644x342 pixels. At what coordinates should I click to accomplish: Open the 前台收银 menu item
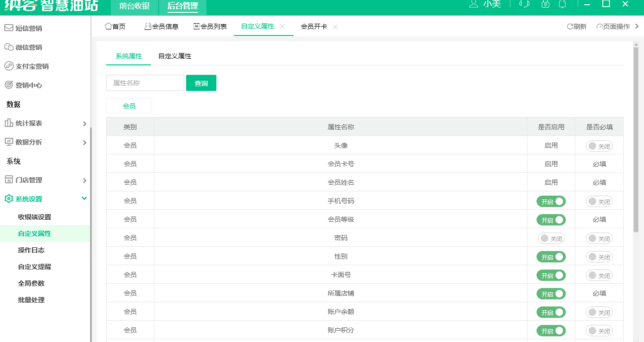click(x=134, y=8)
